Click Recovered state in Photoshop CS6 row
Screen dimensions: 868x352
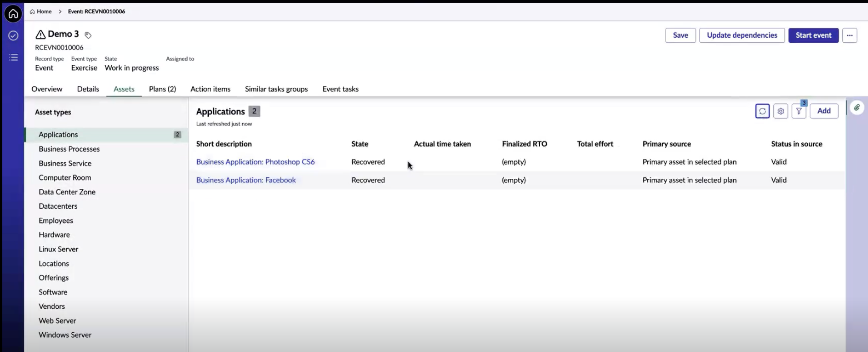[368, 162]
